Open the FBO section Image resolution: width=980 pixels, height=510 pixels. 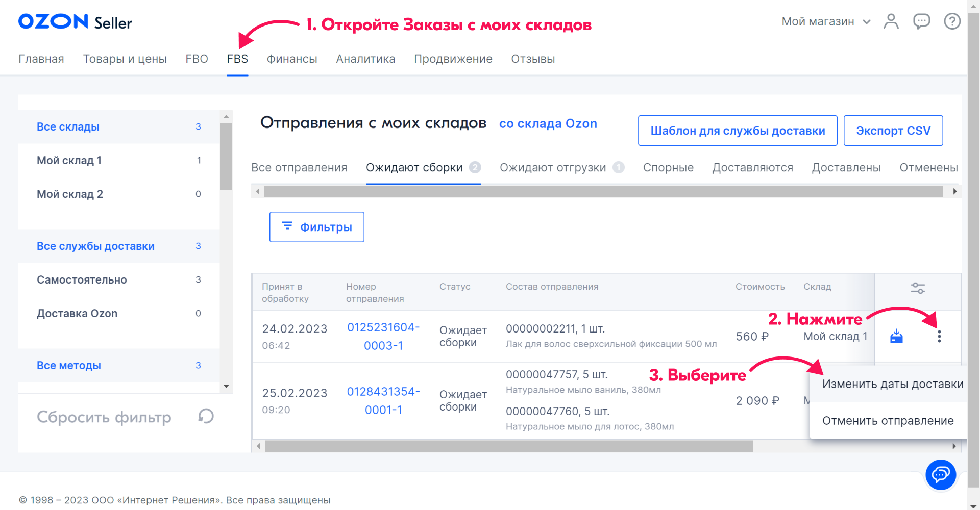tap(197, 59)
